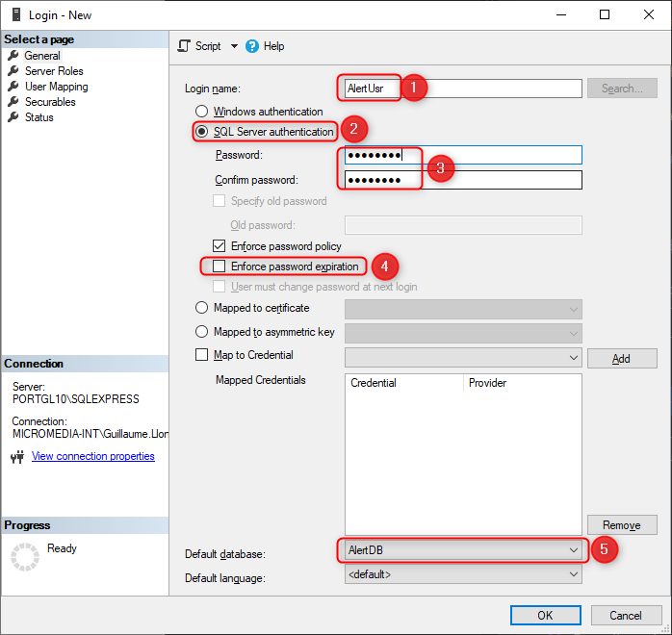Viewport: 672px width, 635px height.
Task: Click the Securables page icon
Action: pos(13,102)
